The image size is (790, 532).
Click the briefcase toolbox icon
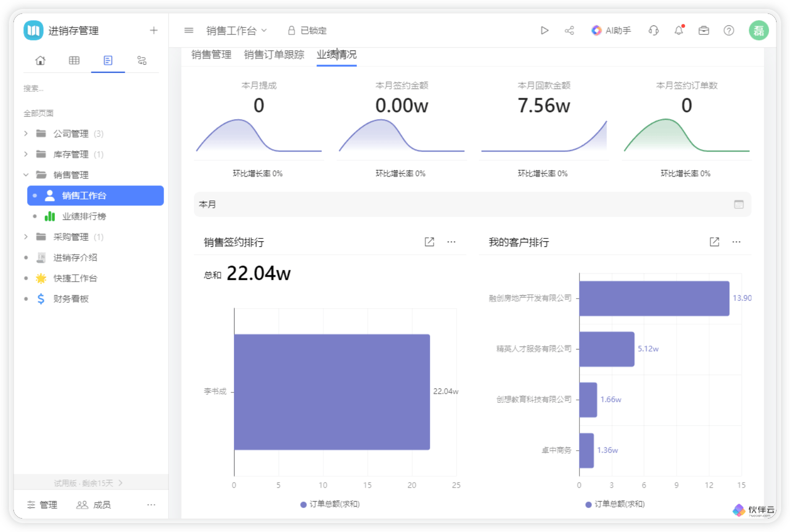point(704,30)
